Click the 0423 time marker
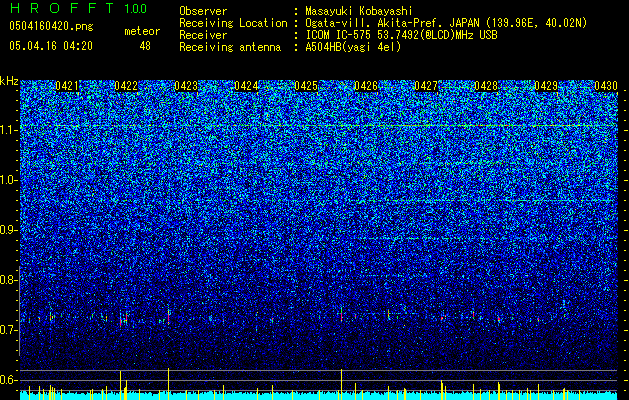 [186, 86]
